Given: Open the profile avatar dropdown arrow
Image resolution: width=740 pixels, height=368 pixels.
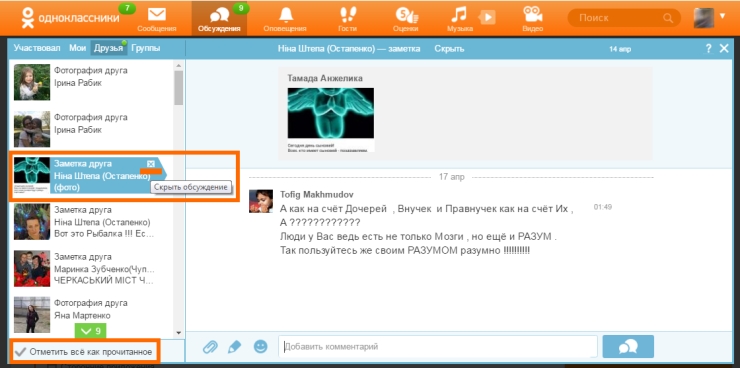Looking at the screenshot, I should 722,16.
